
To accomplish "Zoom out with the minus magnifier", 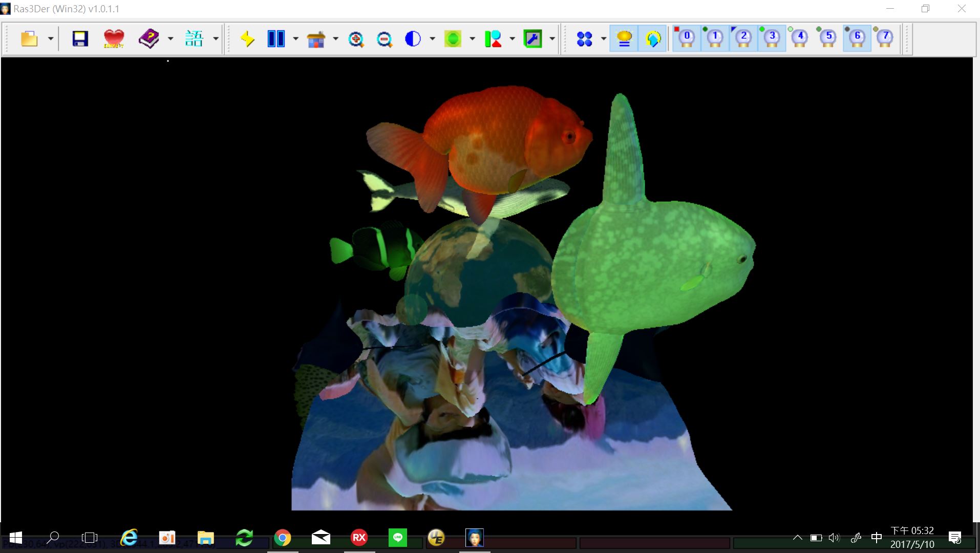I will (x=385, y=39).
